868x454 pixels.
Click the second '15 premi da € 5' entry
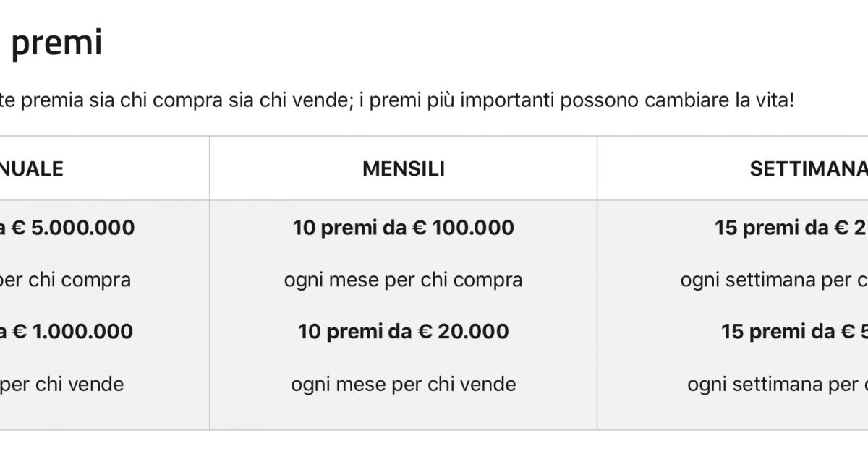794,332
